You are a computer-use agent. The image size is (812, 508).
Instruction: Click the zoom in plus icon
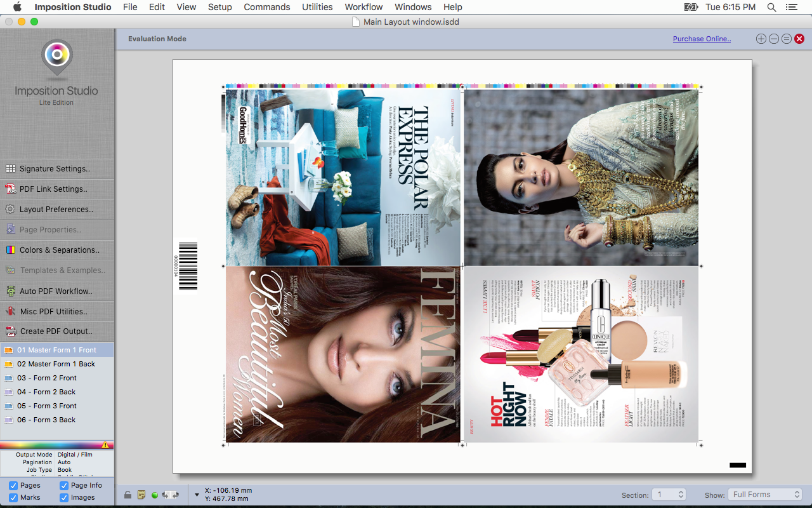point(761,39)
